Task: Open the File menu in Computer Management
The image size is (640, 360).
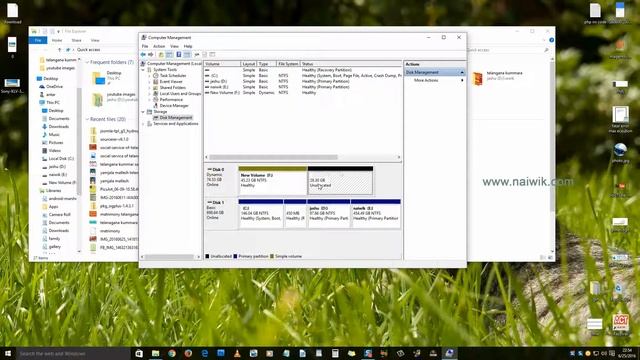Action: (x=145, y=47)
